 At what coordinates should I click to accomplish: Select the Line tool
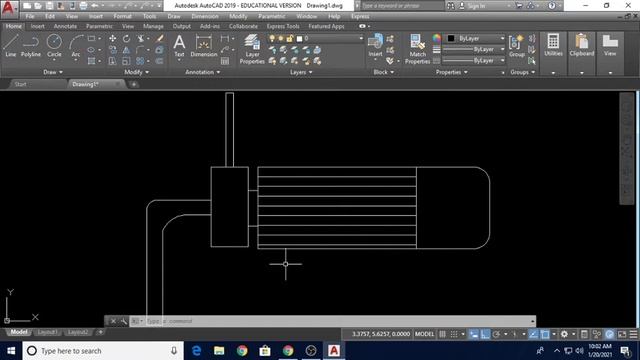pyautogui.click(x=11, y=46)
